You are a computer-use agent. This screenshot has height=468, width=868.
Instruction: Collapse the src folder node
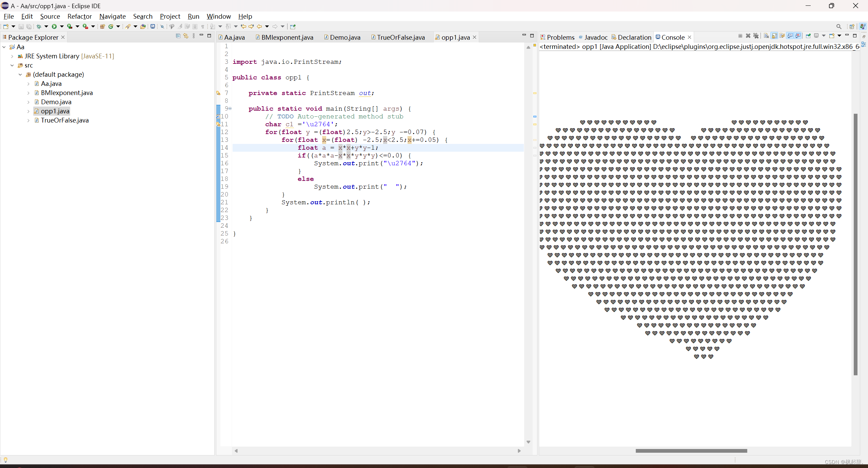[12, 65]
